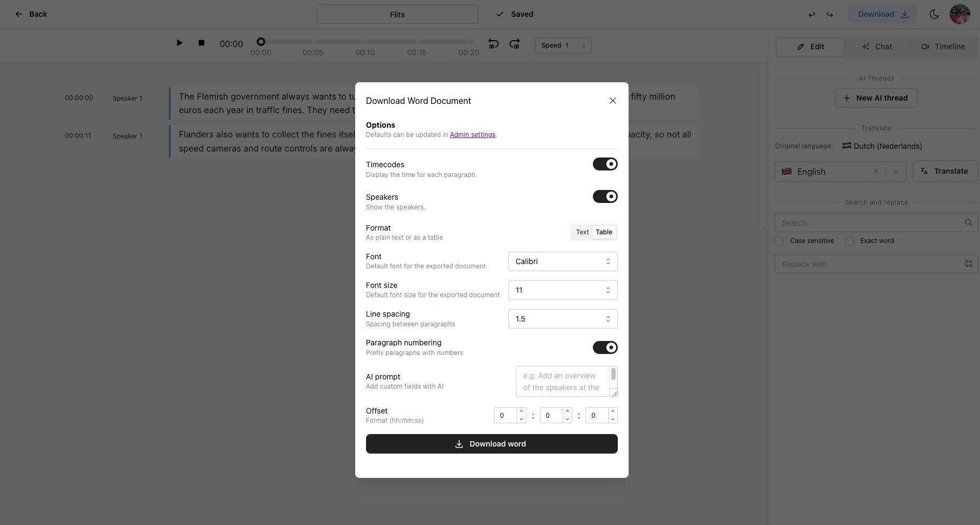The image size is (980, 525).
Task: Disable the Timecodes toggle
Action: click(x=605, y=164)
